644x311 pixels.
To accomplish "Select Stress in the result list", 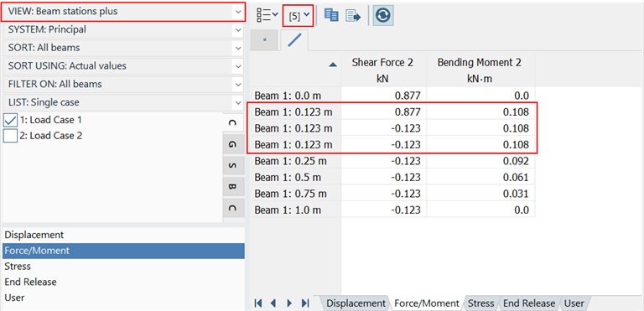I will pyautogui.click(x=123, y=267).
